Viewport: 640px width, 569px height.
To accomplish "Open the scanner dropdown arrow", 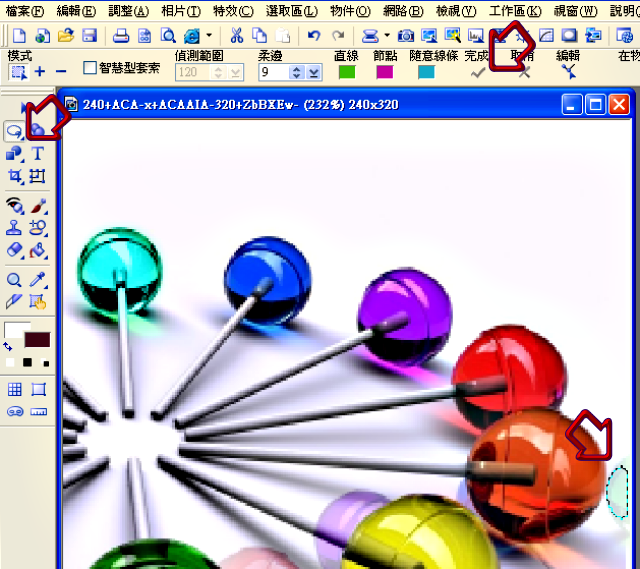I will (x=387, y=36).
